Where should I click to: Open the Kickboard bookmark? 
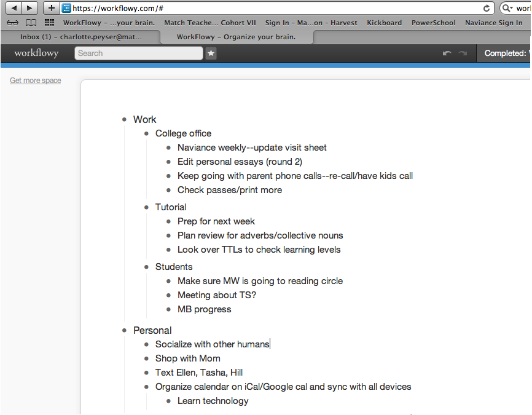click(x=384, y=22)
